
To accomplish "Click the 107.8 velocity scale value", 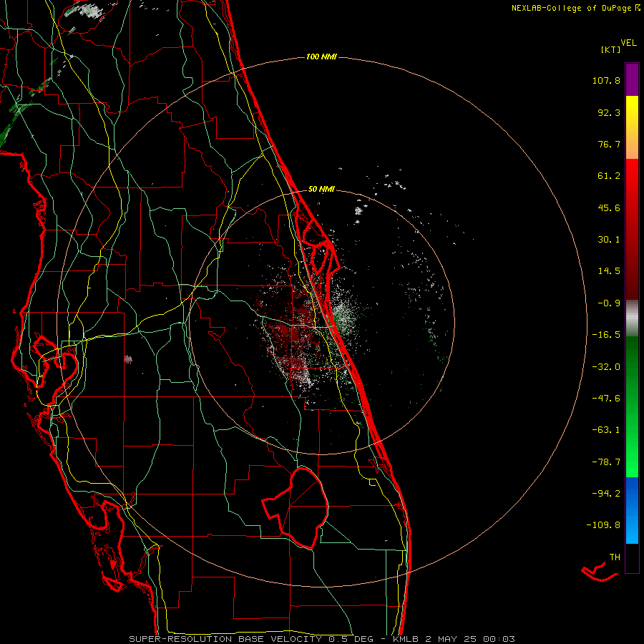I will pos(606,80).
